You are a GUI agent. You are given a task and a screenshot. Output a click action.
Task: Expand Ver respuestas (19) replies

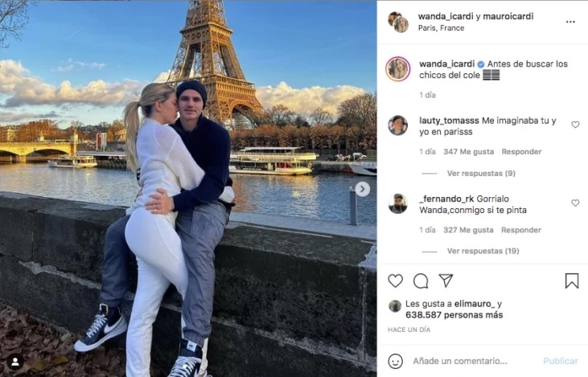483,251
